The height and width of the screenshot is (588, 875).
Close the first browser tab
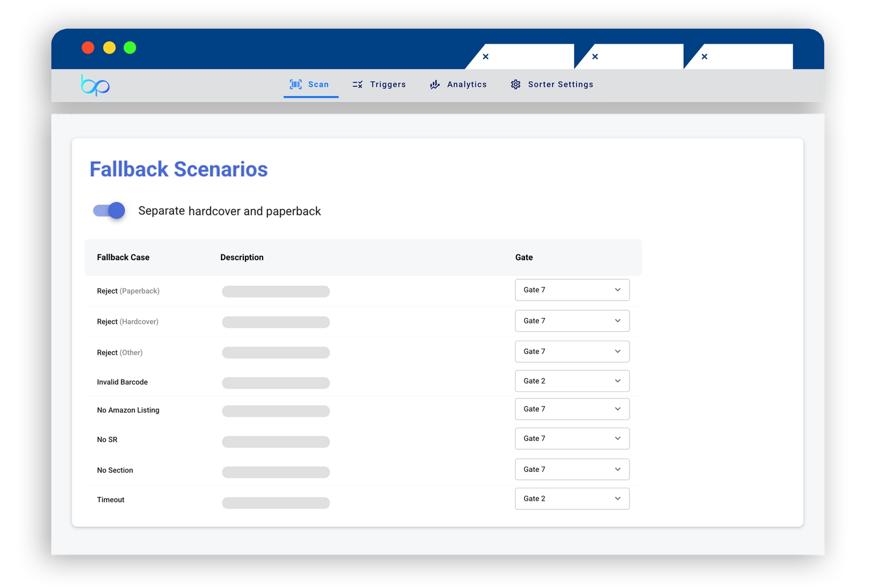tap(485, 57)
